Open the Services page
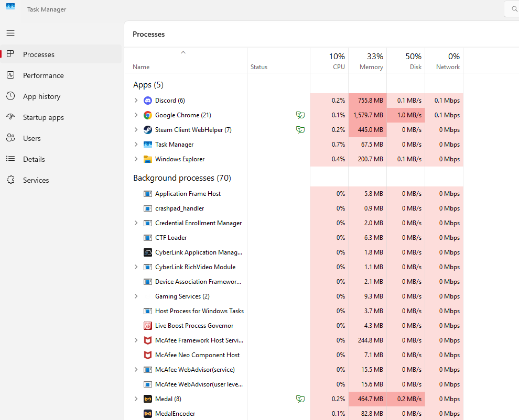519x420 pixels. (x=61, y=180)
